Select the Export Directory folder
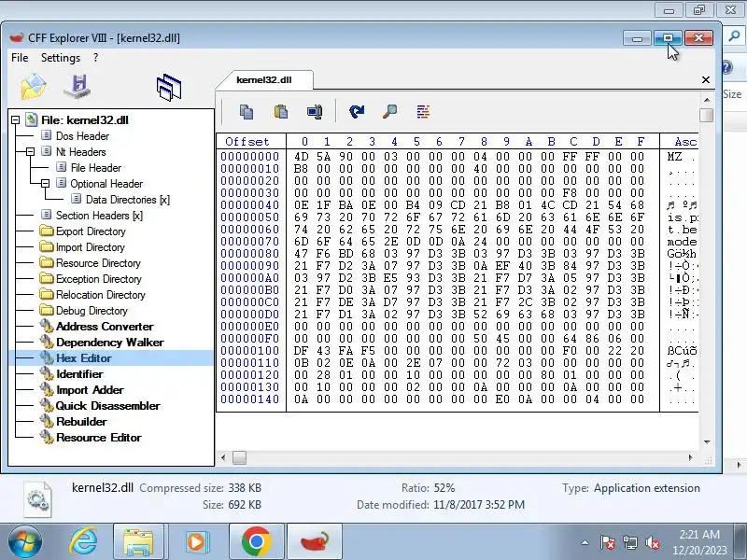The height and width of the screenshot is (560, 747). 91,231
